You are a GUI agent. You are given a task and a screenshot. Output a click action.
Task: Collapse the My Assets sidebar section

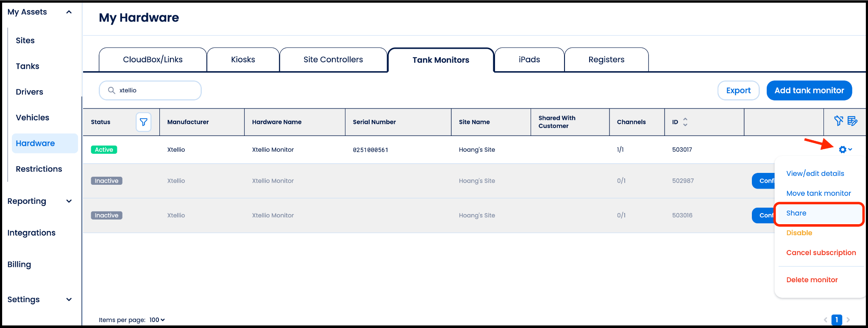tap(69, 12)
